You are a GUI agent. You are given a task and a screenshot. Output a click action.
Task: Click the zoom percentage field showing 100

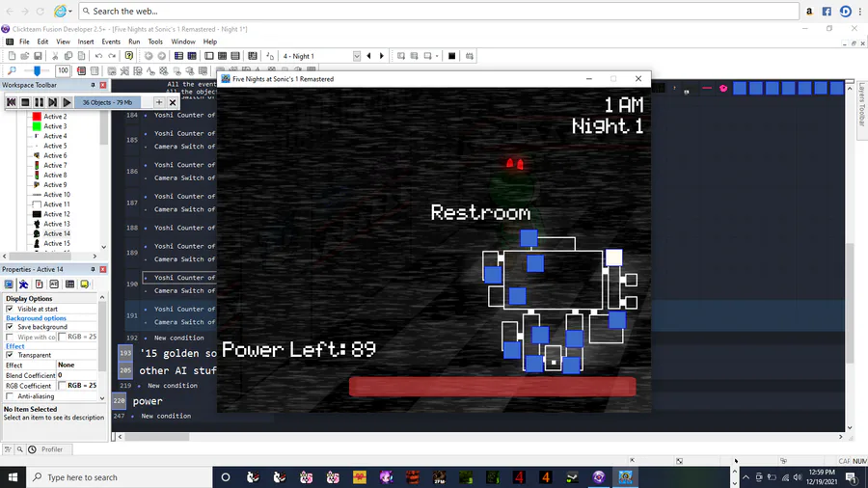point(63,70)
